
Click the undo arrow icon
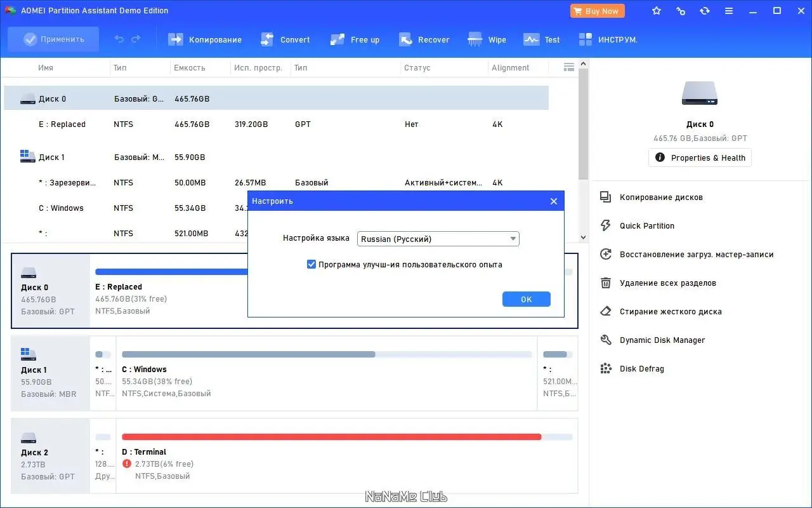pyautogui.click(x=119, y=39)
